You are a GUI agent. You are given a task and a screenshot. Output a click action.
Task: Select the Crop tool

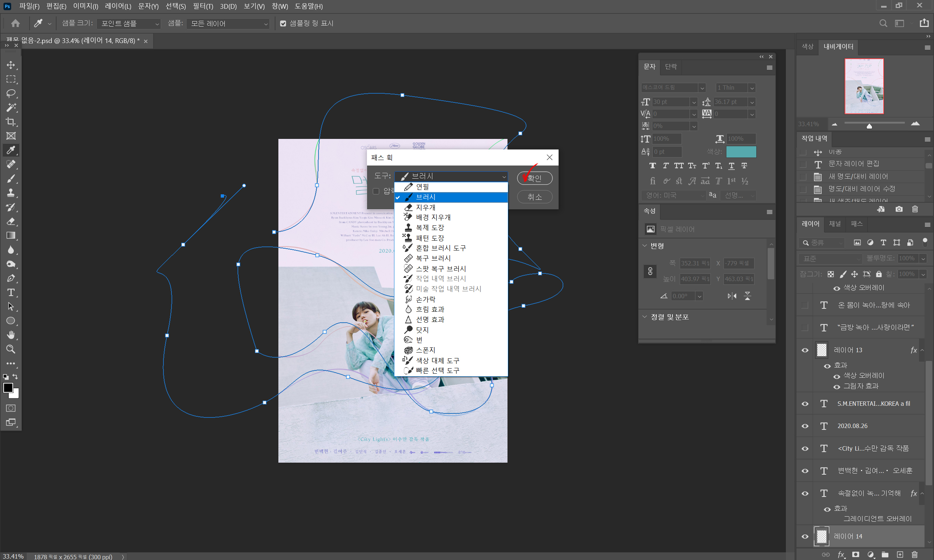coord(11,121)
